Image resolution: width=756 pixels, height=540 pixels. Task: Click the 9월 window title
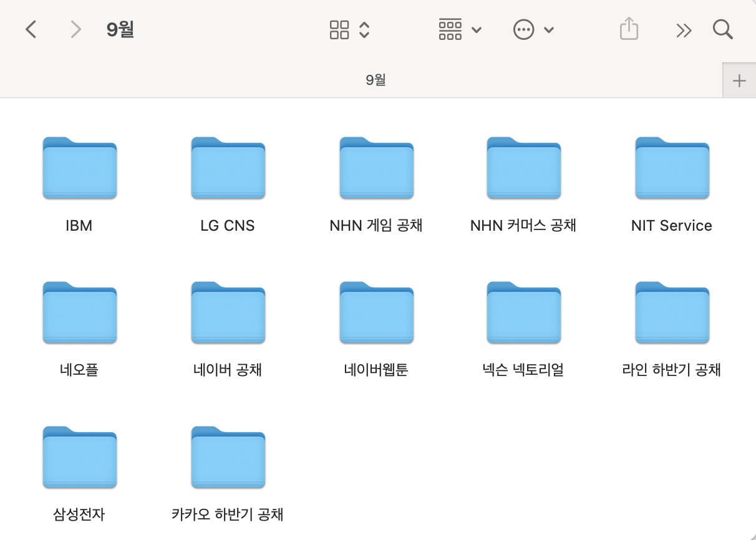pyautogui.click(x=120, y=29)
